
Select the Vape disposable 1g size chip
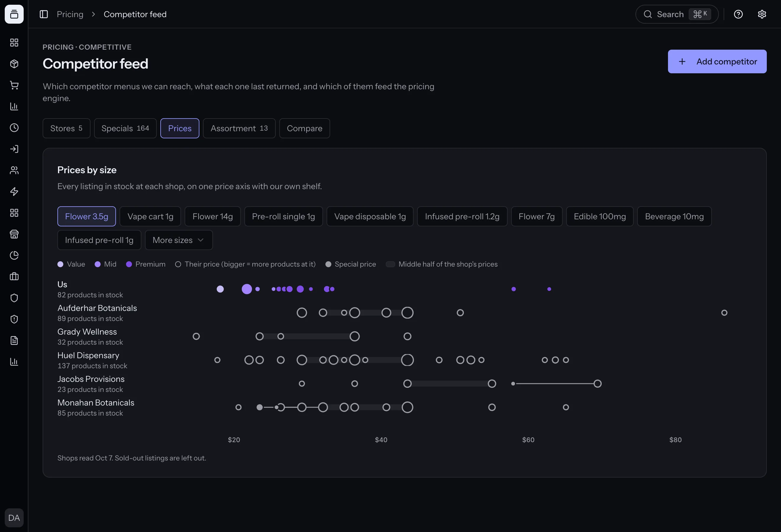tap(370, 216)
